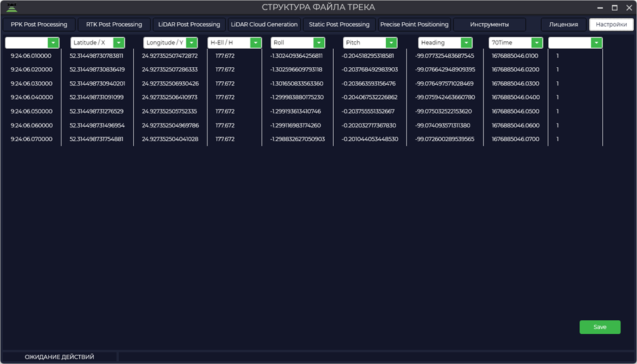The image size is (637, 364).
Task: Click latitude value 52.314498730836419
Action: click(97, 70)
